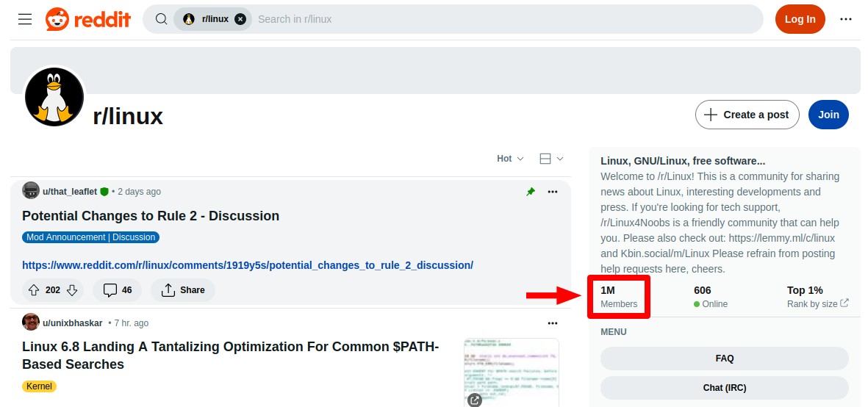Upvote the Potential Changes to Rule 2 post

(x=34, y=289)
